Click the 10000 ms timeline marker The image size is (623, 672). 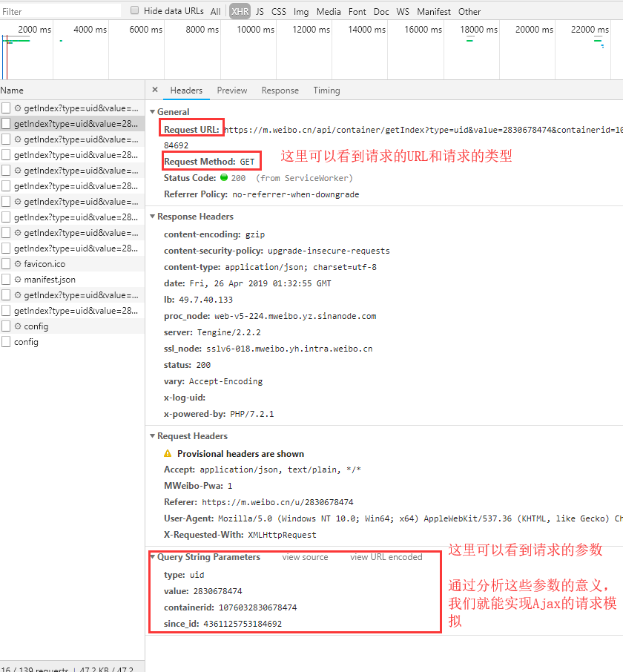coord(255,30)
